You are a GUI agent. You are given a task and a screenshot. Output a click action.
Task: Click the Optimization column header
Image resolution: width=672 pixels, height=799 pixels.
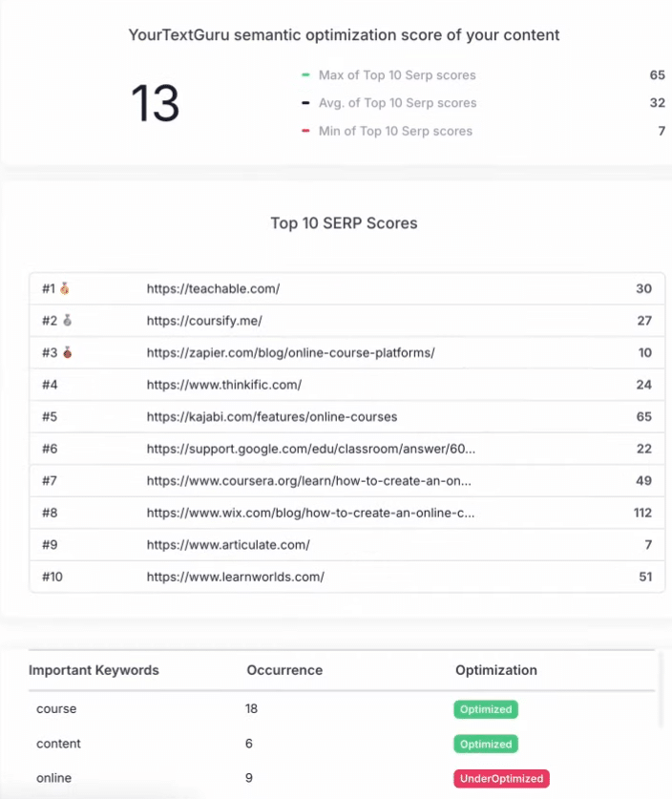pos(495,670)
